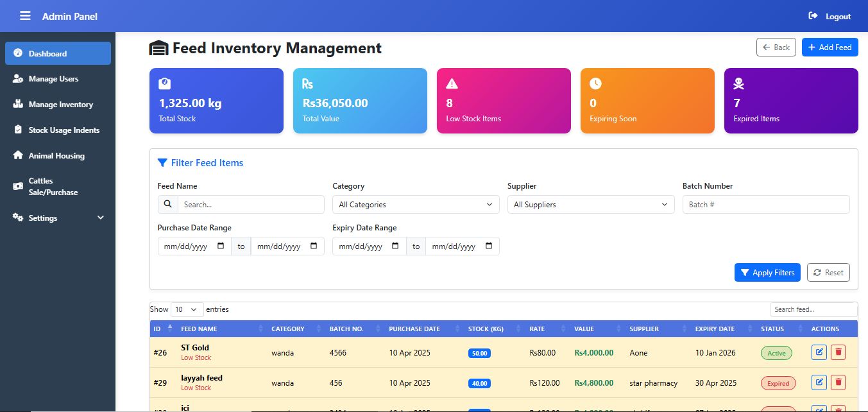868x412 pixels.
Task: Go to Stock Usage Indents
Action: tap(64, 130)
